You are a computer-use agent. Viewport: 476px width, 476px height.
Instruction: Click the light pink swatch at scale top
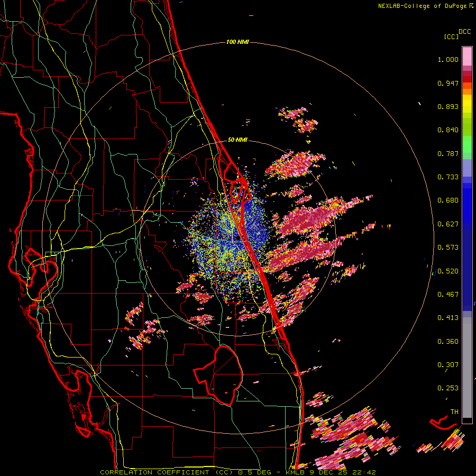click(467, 57)
